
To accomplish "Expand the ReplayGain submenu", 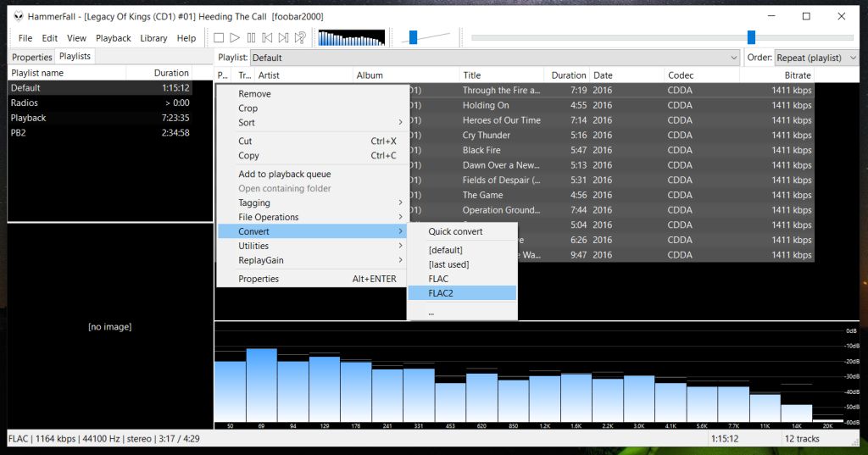I will tap(312, 260).
